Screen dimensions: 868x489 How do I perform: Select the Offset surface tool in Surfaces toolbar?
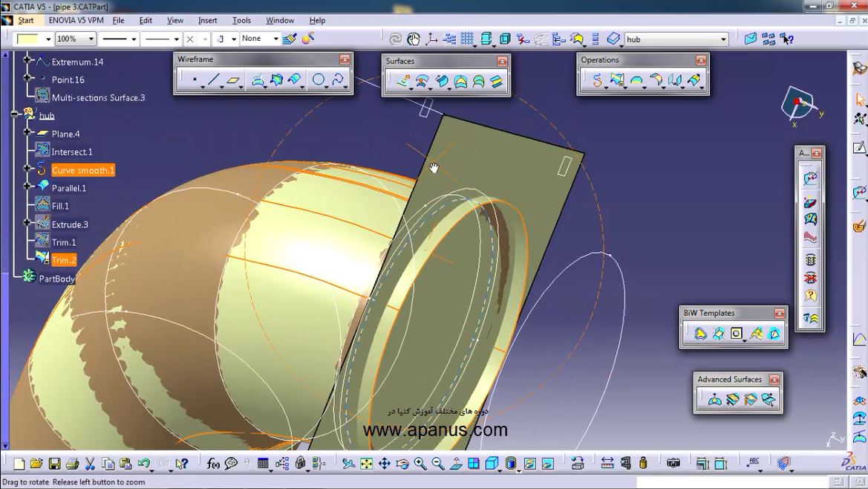[422, 82]
